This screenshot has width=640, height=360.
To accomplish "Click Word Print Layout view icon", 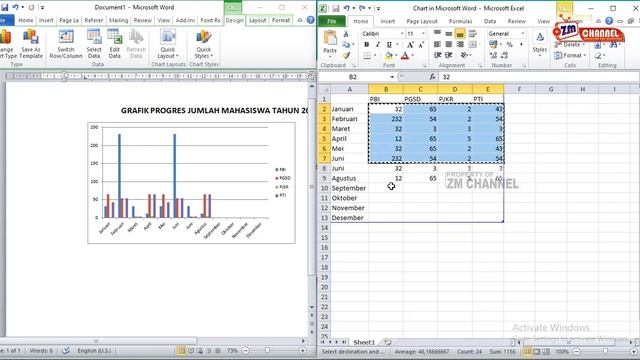I will (181, 351).
